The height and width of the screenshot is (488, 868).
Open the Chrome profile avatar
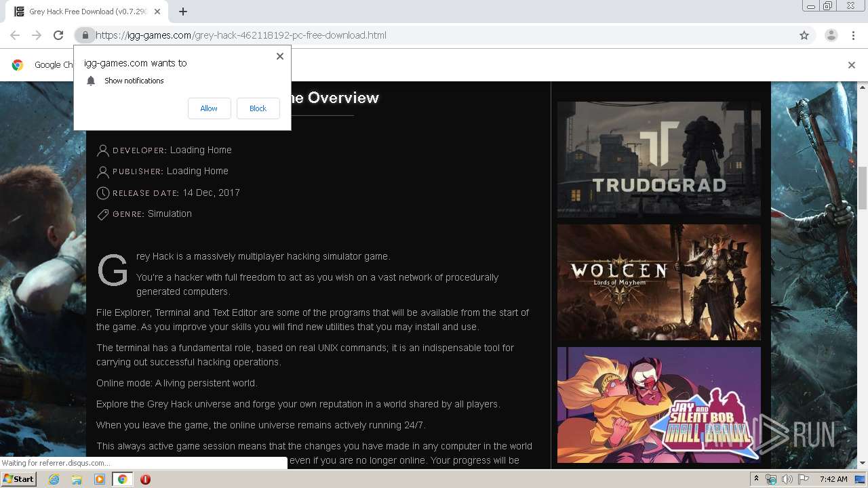click(831, 35)
